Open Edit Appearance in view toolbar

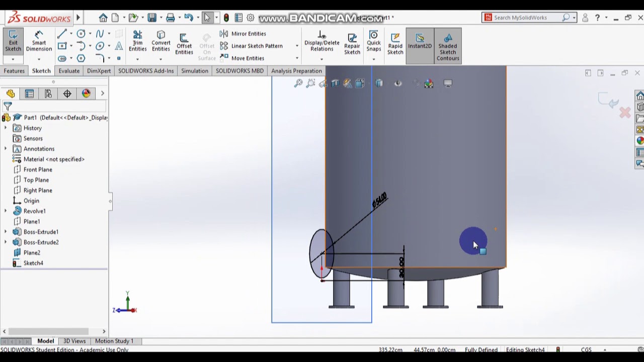[x=429, y=83]
